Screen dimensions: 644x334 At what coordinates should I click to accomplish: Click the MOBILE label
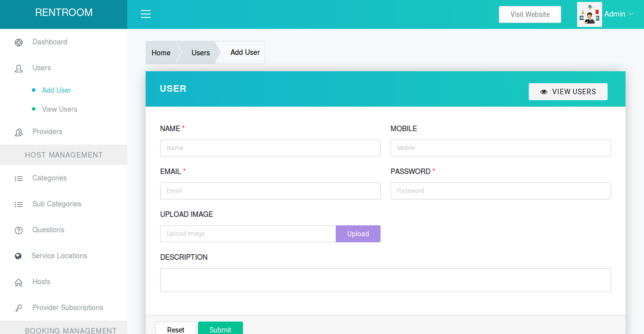coord(404,129)
